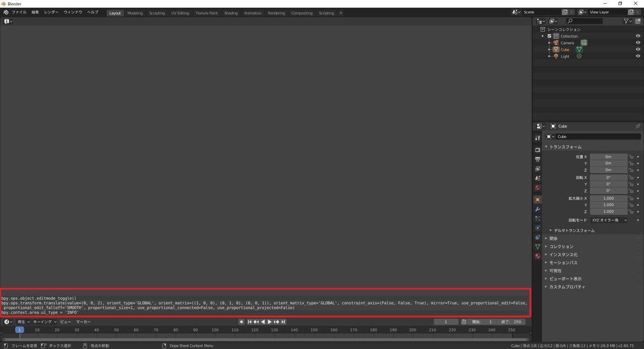Open the World properties tab icon

[x=538, y=188]
